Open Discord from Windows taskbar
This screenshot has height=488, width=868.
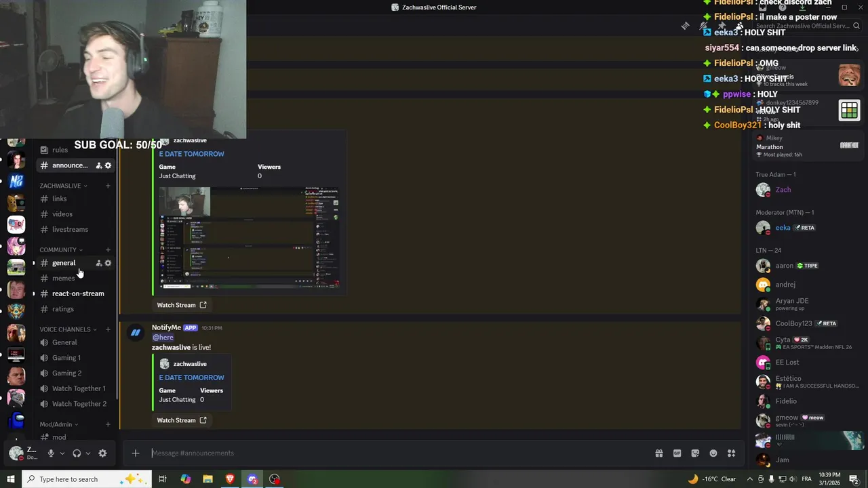click(x=252, y=479)
